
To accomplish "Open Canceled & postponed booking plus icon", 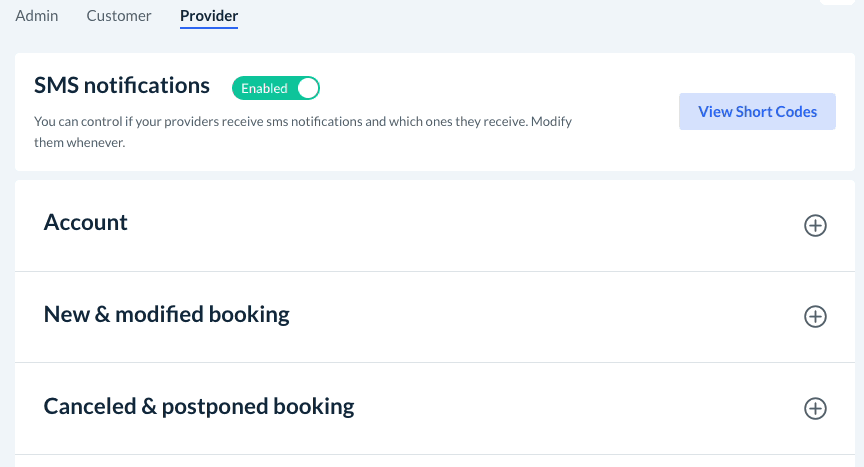I will click(815, 408).
